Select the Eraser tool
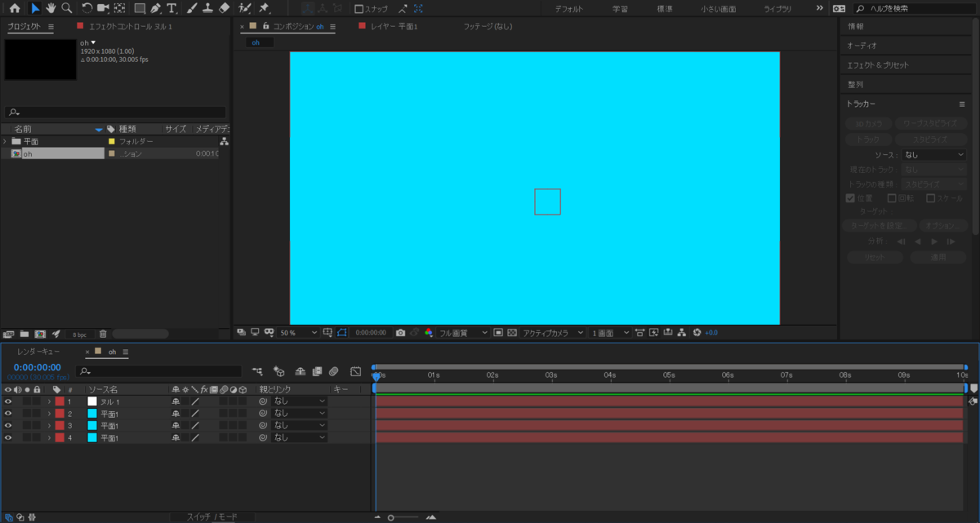 point(225,8)
